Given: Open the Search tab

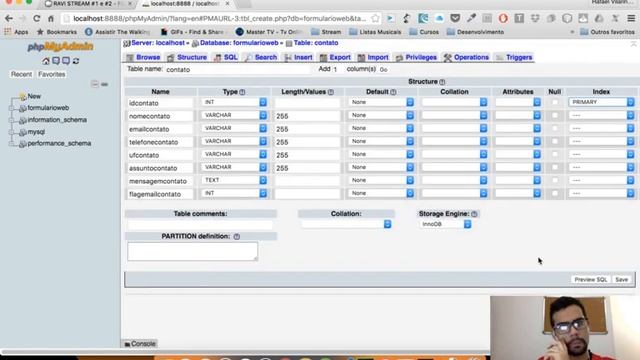Looking at the screenshot, I should pos(261,58).
